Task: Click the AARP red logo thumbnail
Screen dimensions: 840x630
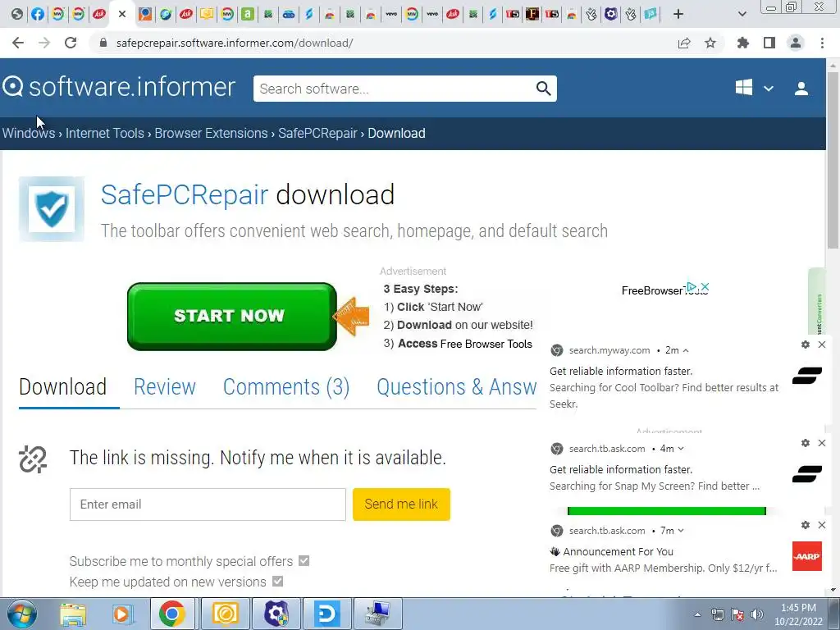Action: [807, 556]
